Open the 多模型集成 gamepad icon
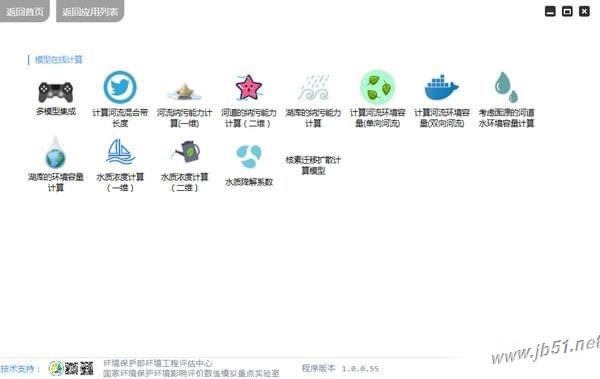Image resolution: width=600 pixels, height=379 pixels. click(56, 92)
